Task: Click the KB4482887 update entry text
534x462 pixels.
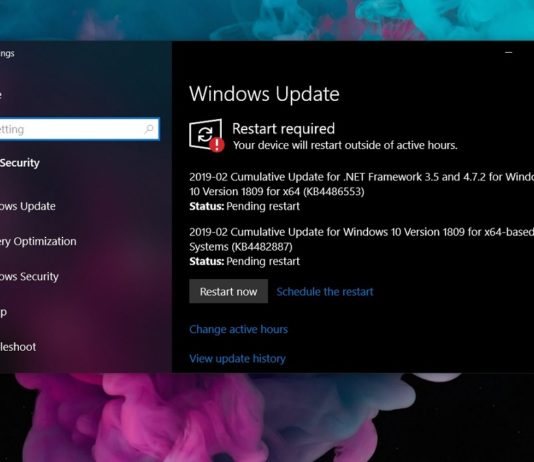Action: tap(361, 239)
